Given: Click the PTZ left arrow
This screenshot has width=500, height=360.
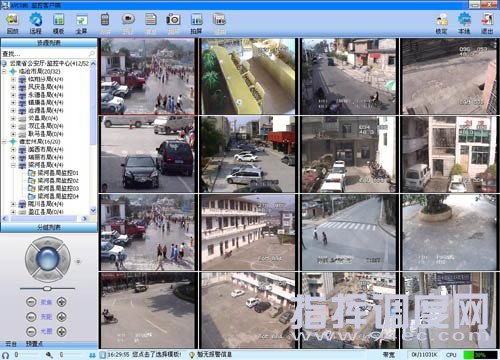Looking at the screenshot, I should click(x=31, y=259).
